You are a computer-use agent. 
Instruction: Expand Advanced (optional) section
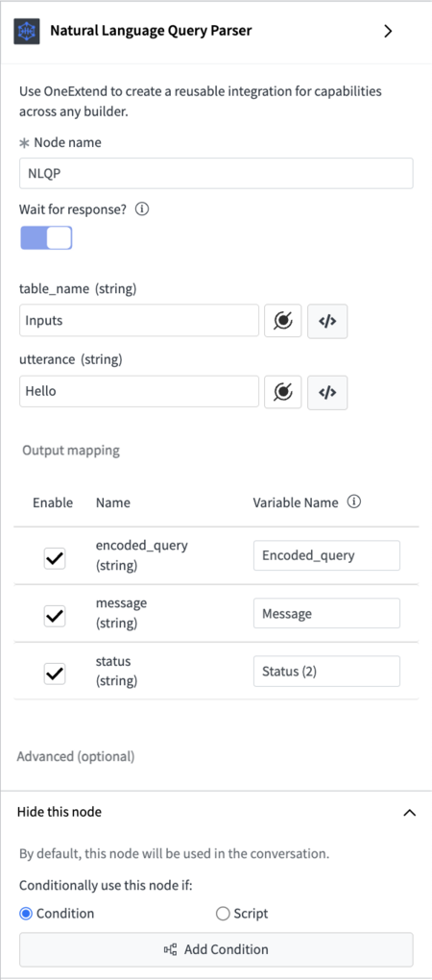76,756
